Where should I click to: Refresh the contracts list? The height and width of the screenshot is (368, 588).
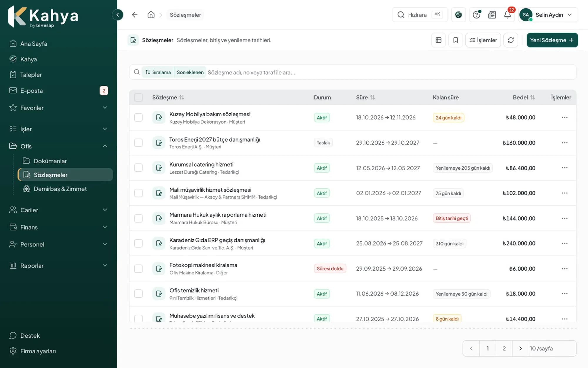coord(511,40)
